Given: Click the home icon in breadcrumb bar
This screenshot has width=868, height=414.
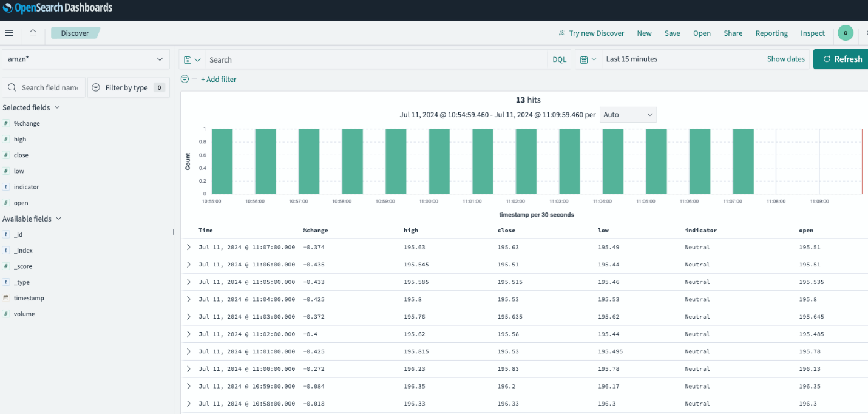Looking at the screenshot, I should pos(33,33).
